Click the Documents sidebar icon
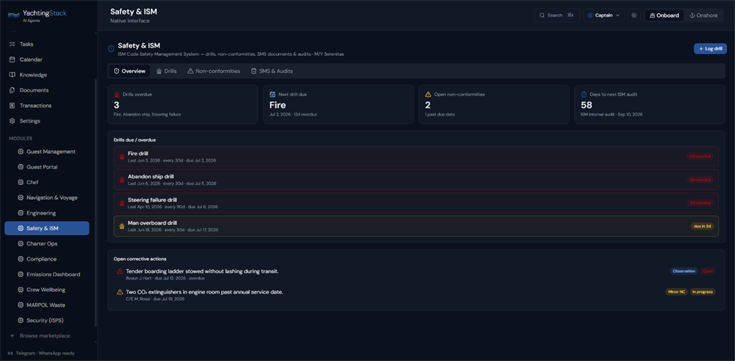 12,90
